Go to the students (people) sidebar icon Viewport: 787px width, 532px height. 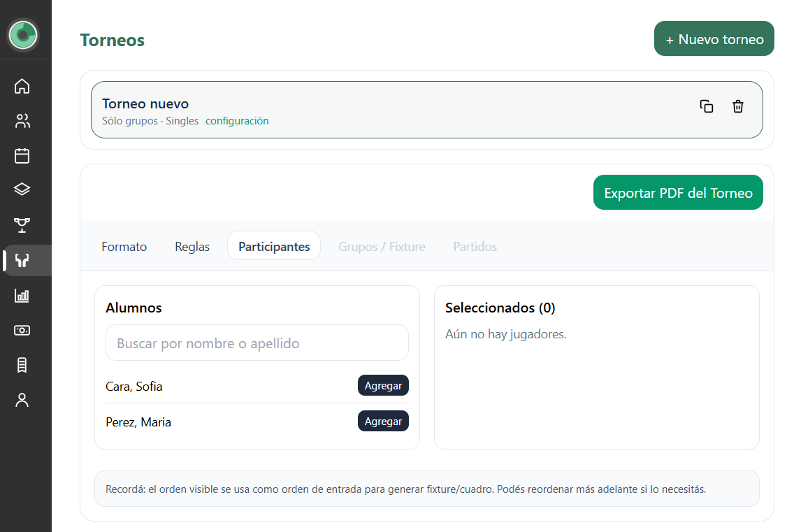tap(22, 121)
